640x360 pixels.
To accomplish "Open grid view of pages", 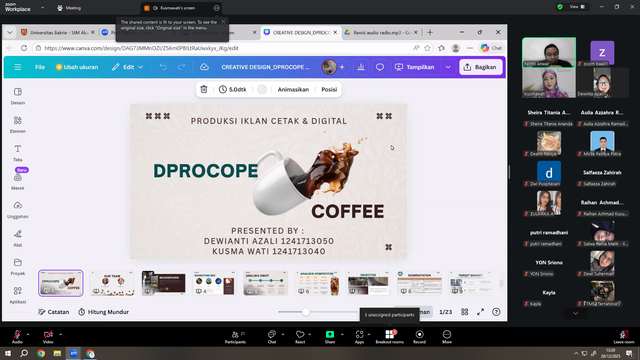I will pyautogui.click(x=464, y=312).
